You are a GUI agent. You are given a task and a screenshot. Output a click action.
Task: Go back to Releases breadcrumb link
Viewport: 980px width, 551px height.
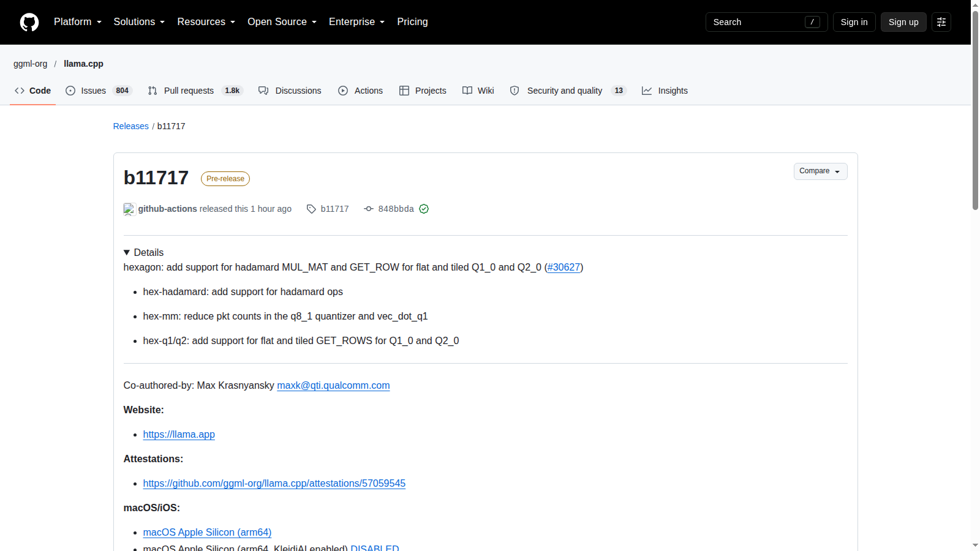tap(130, 126)
